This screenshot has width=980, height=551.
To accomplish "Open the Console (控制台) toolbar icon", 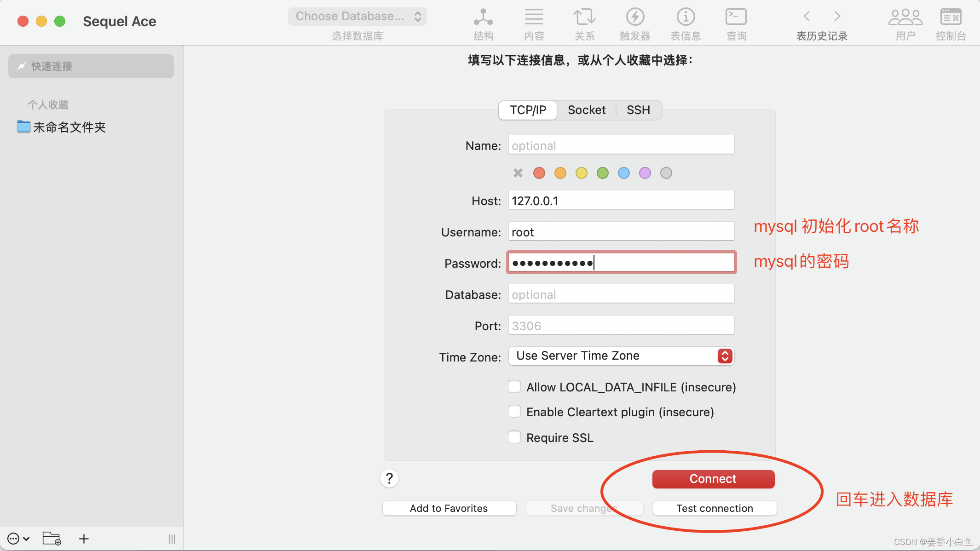I will click(x=951, y=17).
